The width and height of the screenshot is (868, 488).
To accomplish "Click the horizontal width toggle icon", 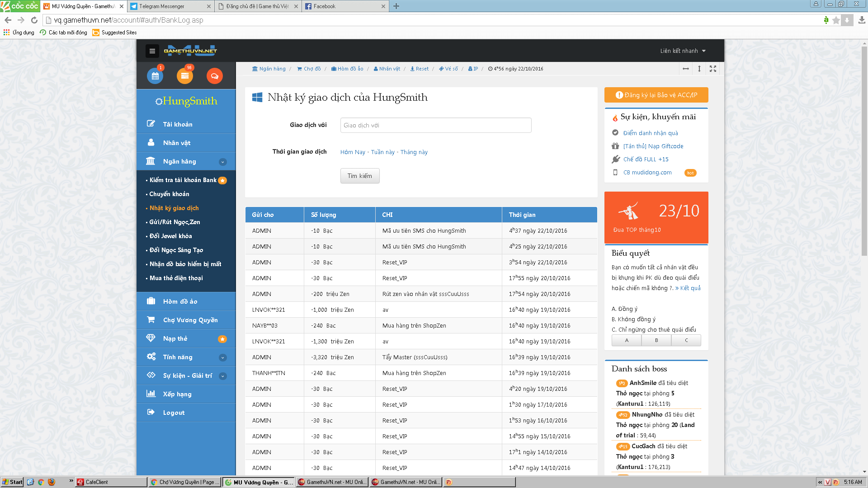I will (686, 69).
